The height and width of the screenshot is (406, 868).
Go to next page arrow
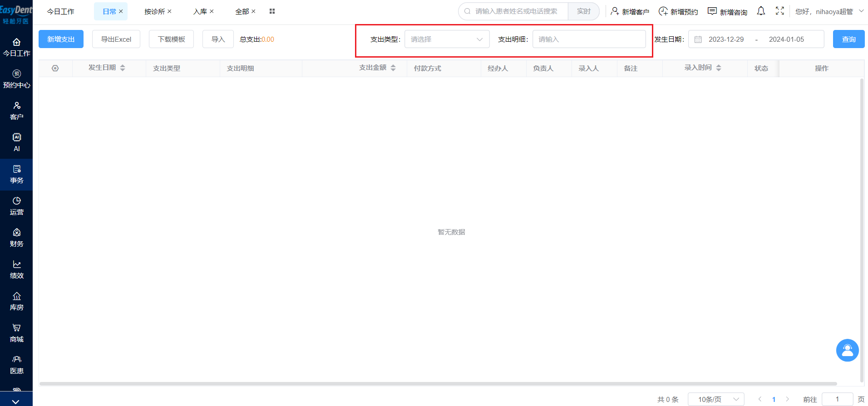click(x=788, y=399)
